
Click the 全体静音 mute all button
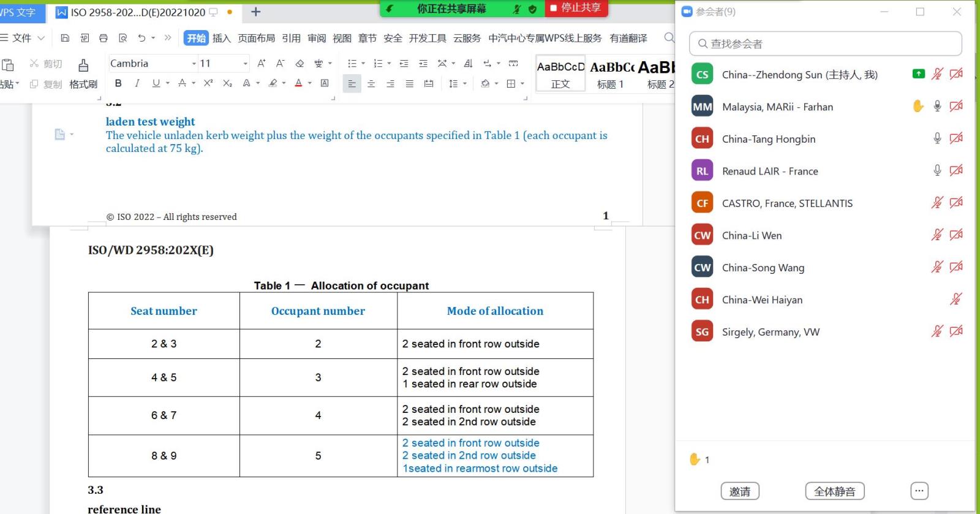click(x=834, y=491)
